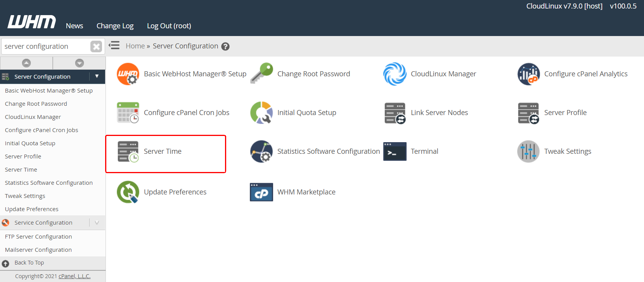
Task: Select Initial Quota Setup in sidebar
Action: click(30, 143)
